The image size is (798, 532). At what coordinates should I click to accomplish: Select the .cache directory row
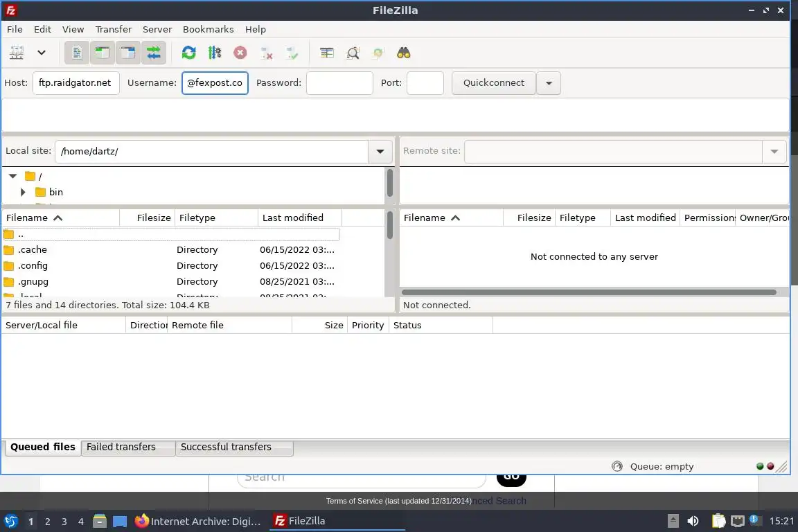pos(171,250)
